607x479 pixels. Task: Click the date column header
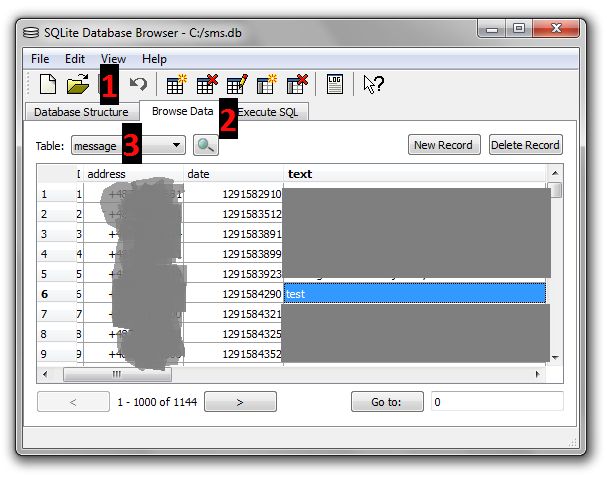pyautogui.click(x=233, y=174)
